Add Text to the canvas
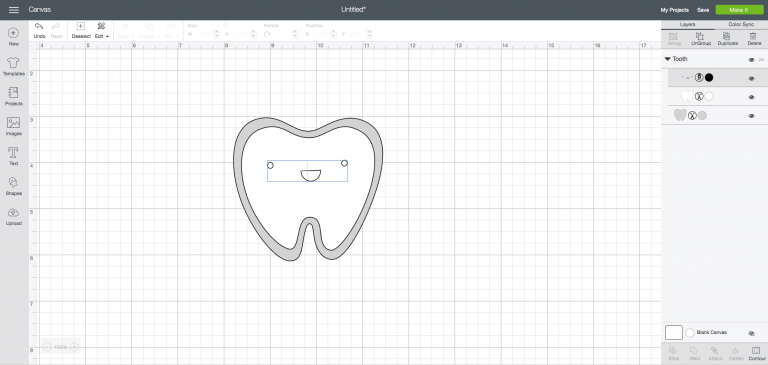The height and width of the screenshot is (365, 768). (x=14, y=156)
